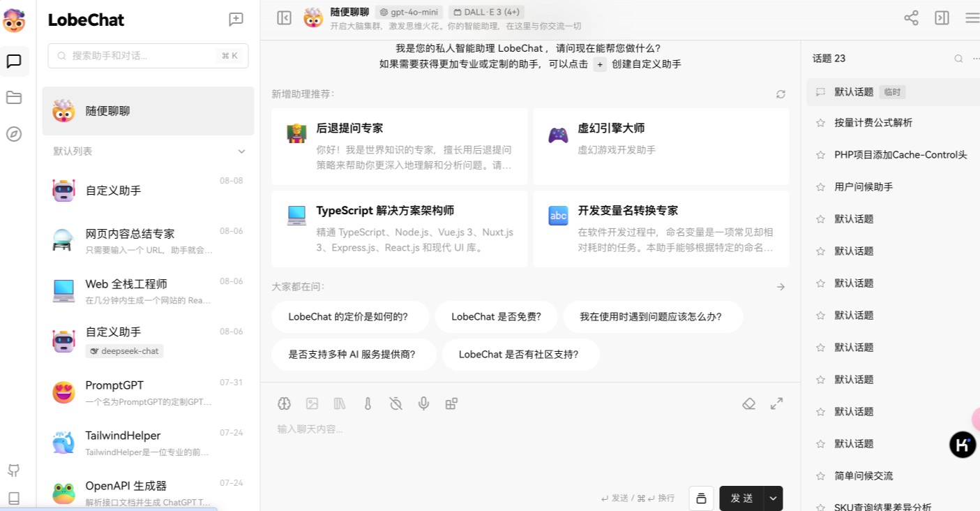Viewport: 980px width, 511px height.
Task: Click the user avatar at top left
Action: point(14,21)
